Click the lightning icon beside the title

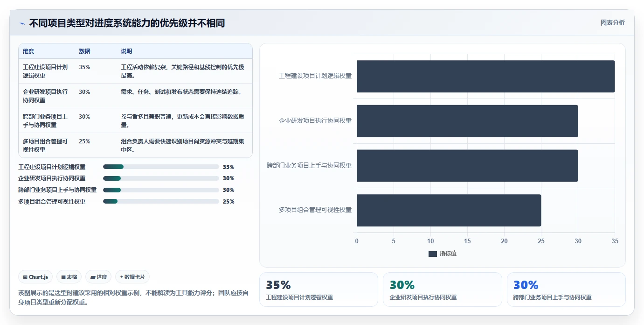[x=22, y=23]
